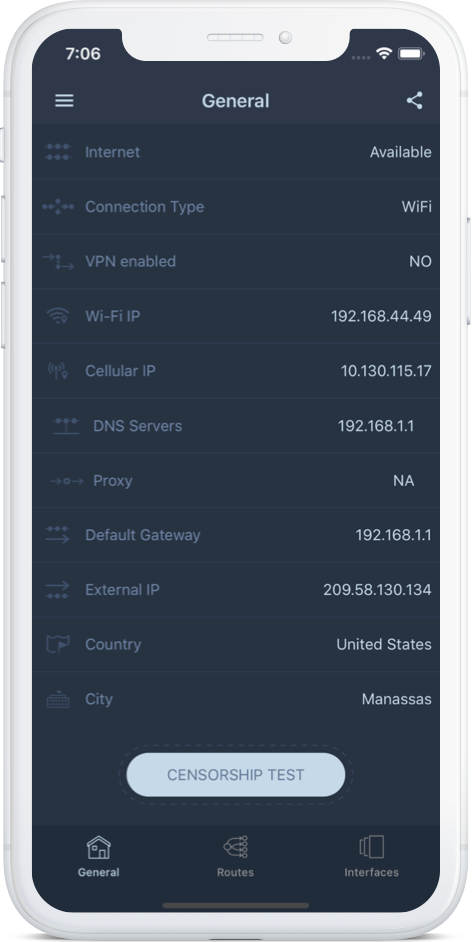
Task: Tap the share icon
Action: click(x=414, y=100)
